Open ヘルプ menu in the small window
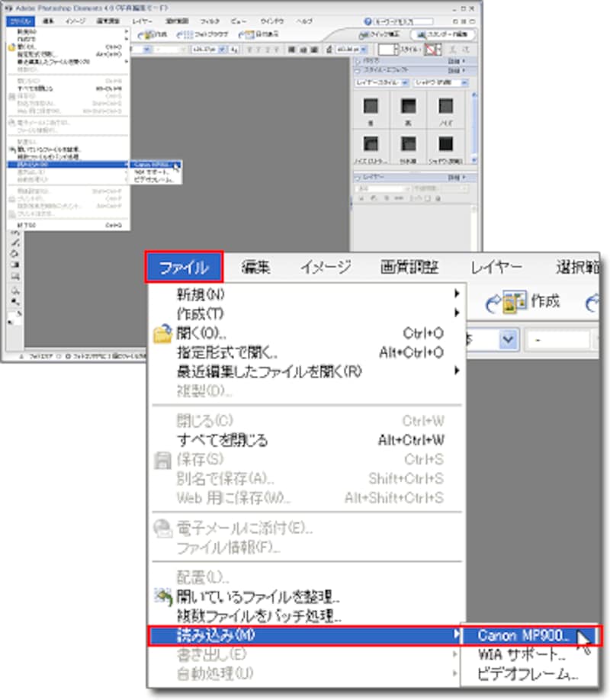 tap(304, 21)
